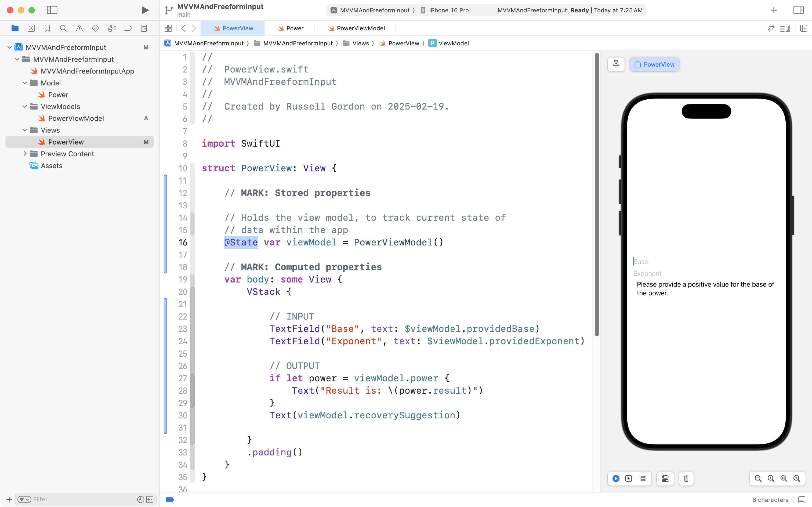Click the Run play button in toolbar
Screen dimensions: 812x507
click(145, 10)
